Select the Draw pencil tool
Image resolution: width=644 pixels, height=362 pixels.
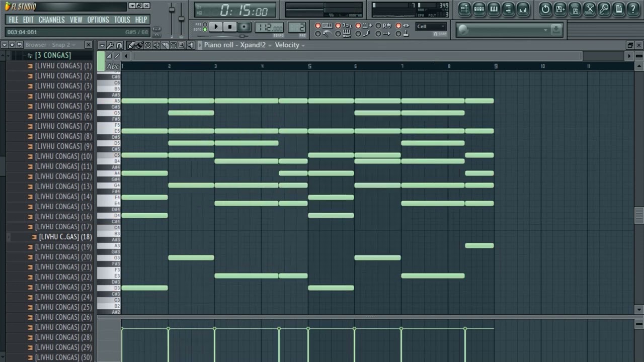click(x=131, y=45)
